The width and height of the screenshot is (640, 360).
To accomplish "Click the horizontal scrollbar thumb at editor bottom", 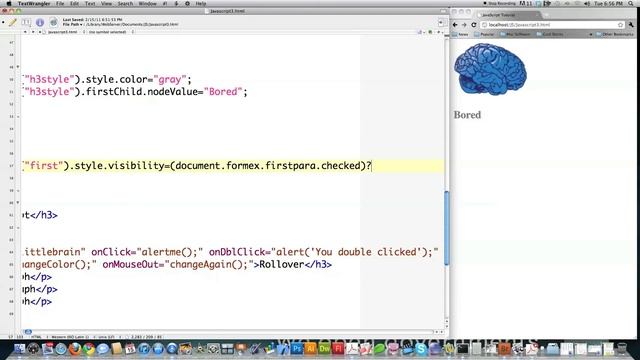I will pyautogui.click(x=28, y=332).
